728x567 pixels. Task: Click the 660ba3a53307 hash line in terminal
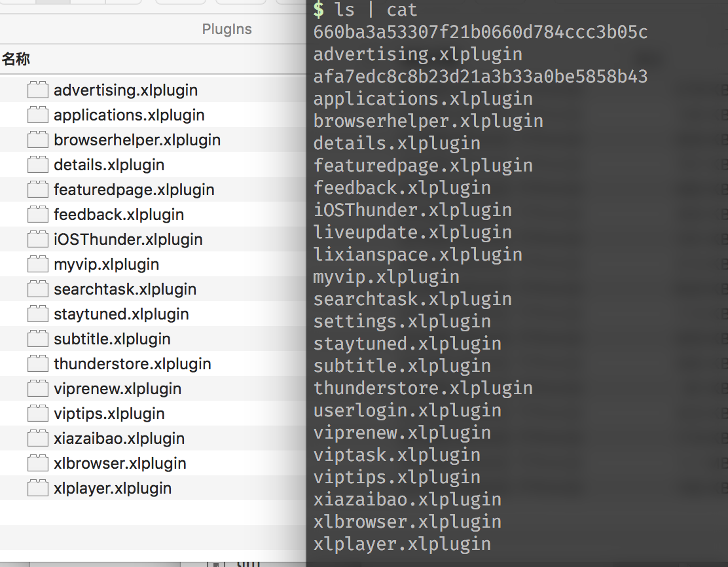click(x=481, y=32)
